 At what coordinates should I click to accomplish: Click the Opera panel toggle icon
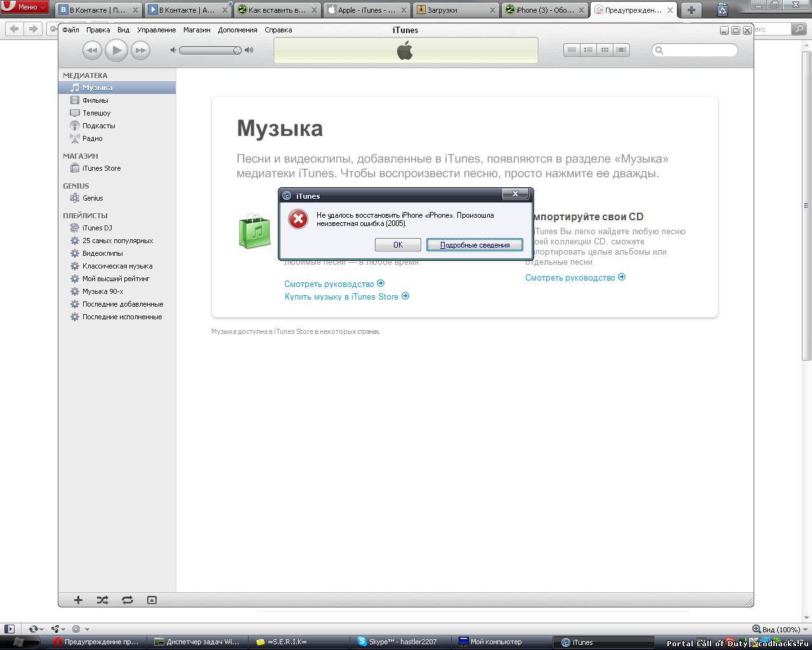[9, 629]
